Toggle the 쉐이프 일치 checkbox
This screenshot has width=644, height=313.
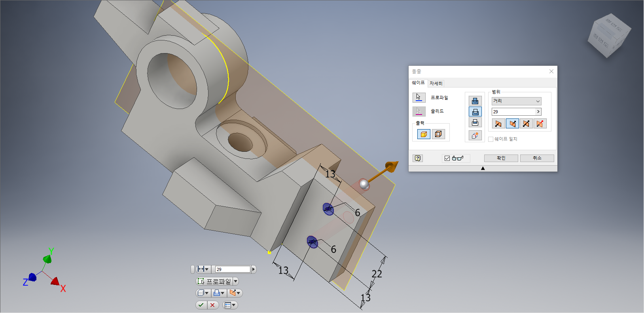(491, 139)
